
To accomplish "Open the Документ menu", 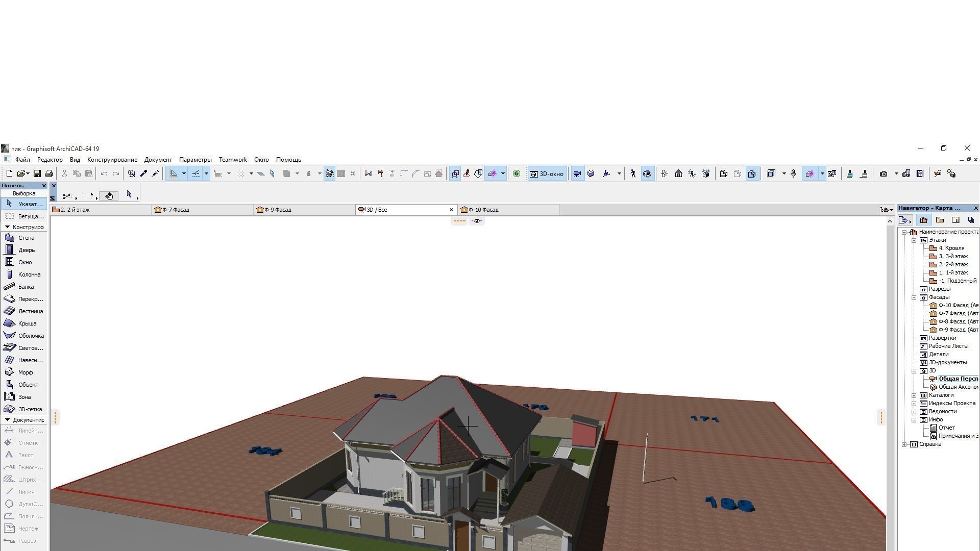I will [x=158, y=160].
